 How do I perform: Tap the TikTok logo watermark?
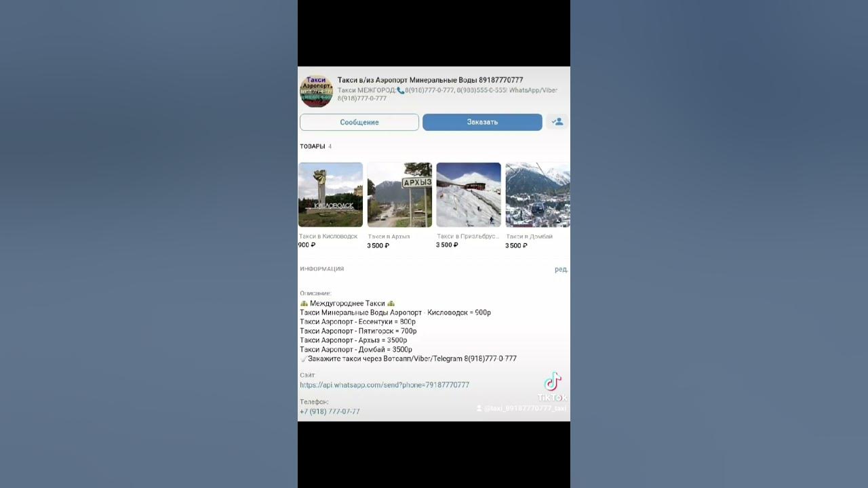pyautogui.click(x=553, y=386)
